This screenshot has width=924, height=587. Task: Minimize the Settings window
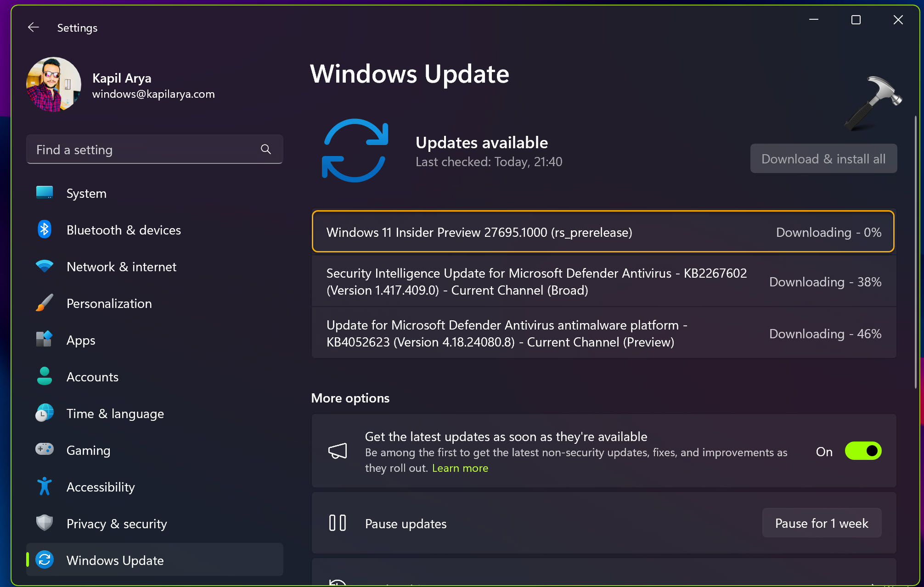pyautogui.click(x=813, y=20)
